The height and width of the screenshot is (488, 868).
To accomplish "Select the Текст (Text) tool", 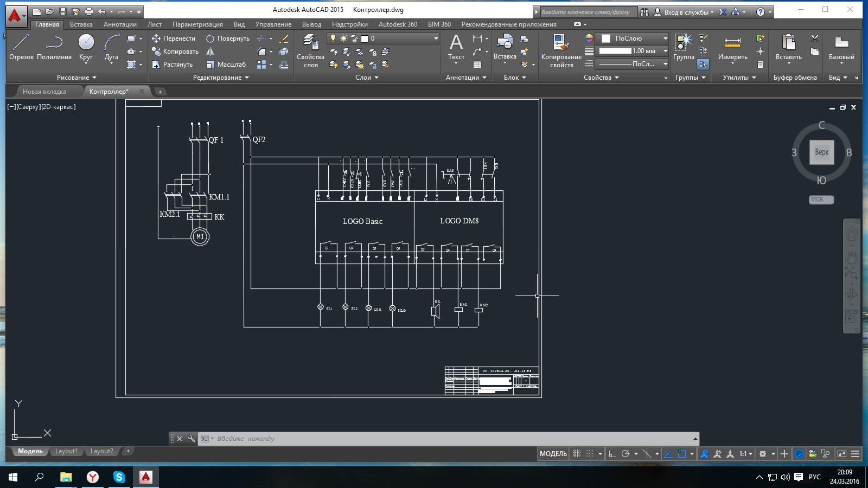I will click(x=456, y=47).
